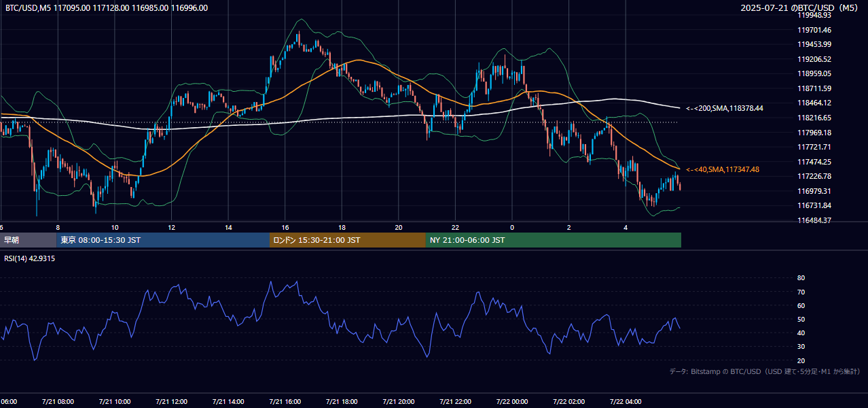Click hour tick 8 under price chart
868x408 pixels.
coord(58,227)
